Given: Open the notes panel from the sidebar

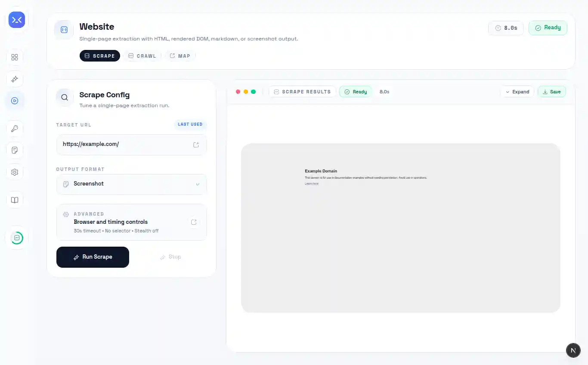Looking at the screenshot, I should (x=15, y=150).
